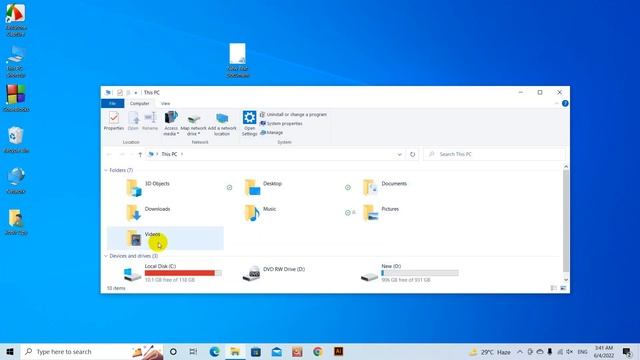Viewport: 640px width, 360px height.
Task: Click the taskbar search box
Action: pos(91,351)
